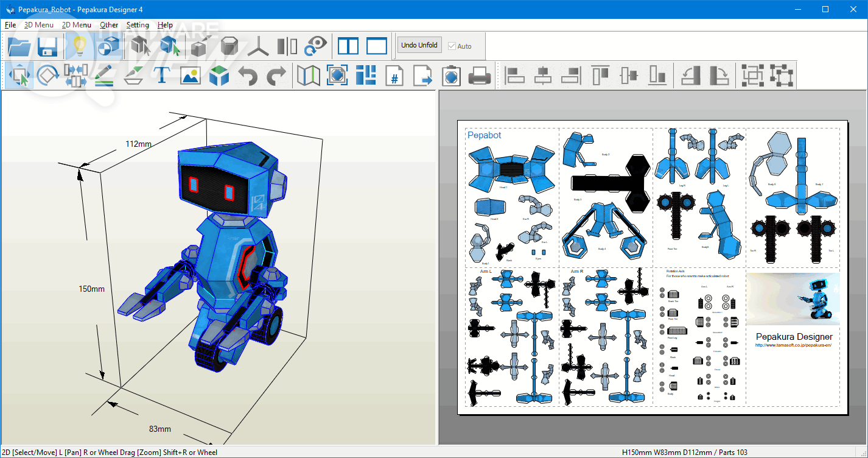Image resolution: width=868 pixels, height=458 pixels.
Task: Click the Pepakura robot photo thumbnail
Action: [793, 298]
